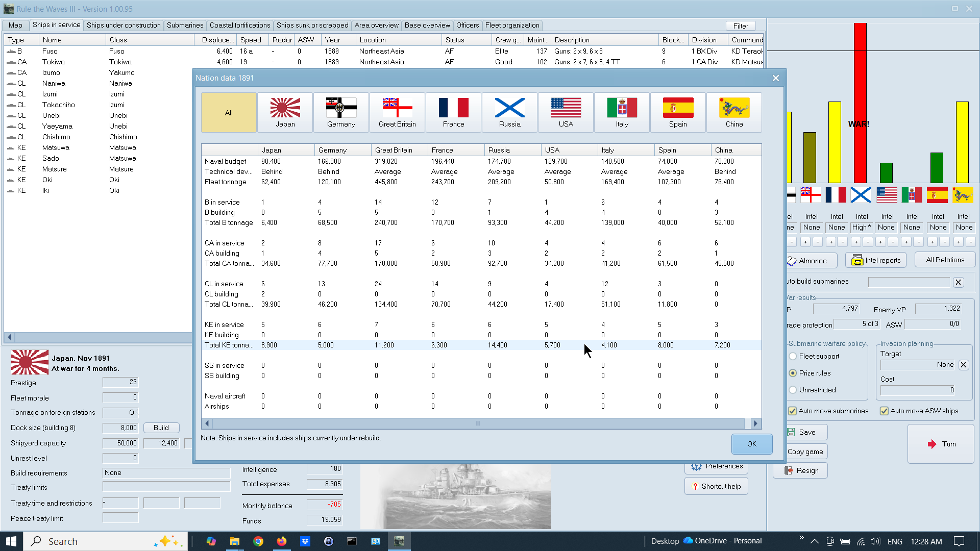Viewport: 980px width, 551px height.
Task: Decrease intel level for France
Action: click(843, 242)
